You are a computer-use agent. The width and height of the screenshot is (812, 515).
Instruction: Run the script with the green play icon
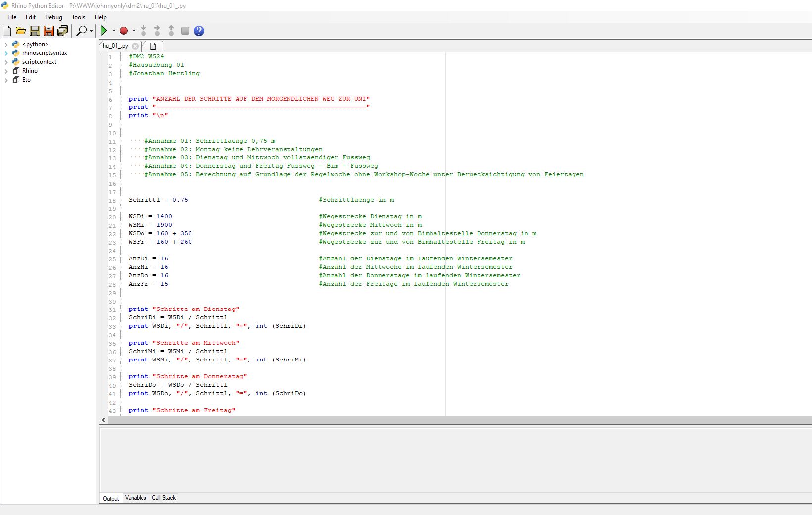point(104,30)
